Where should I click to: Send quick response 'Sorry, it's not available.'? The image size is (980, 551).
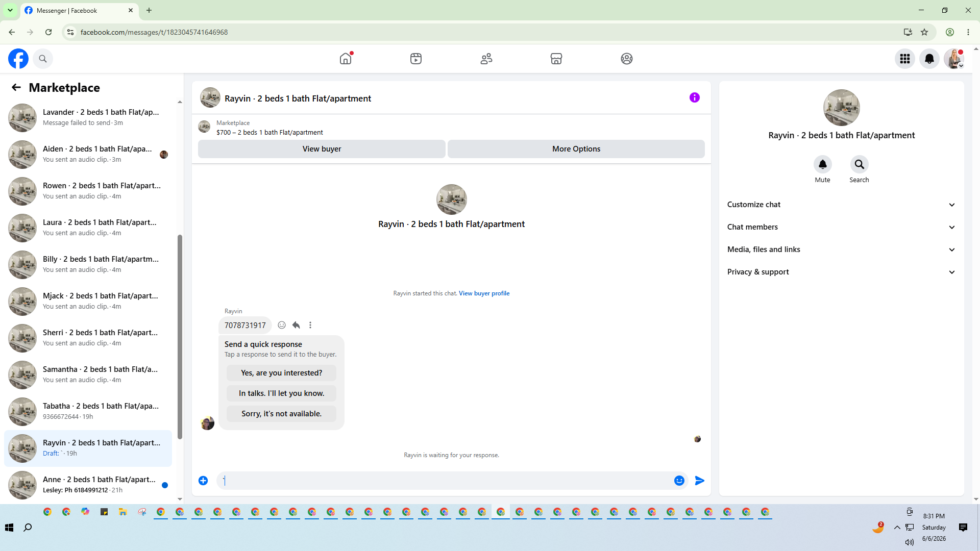[281, 414]
